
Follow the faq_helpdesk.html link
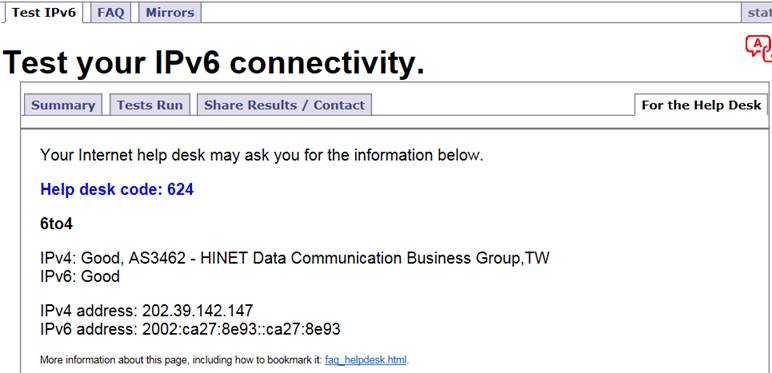pyautogui.click(x=366, y=360)
